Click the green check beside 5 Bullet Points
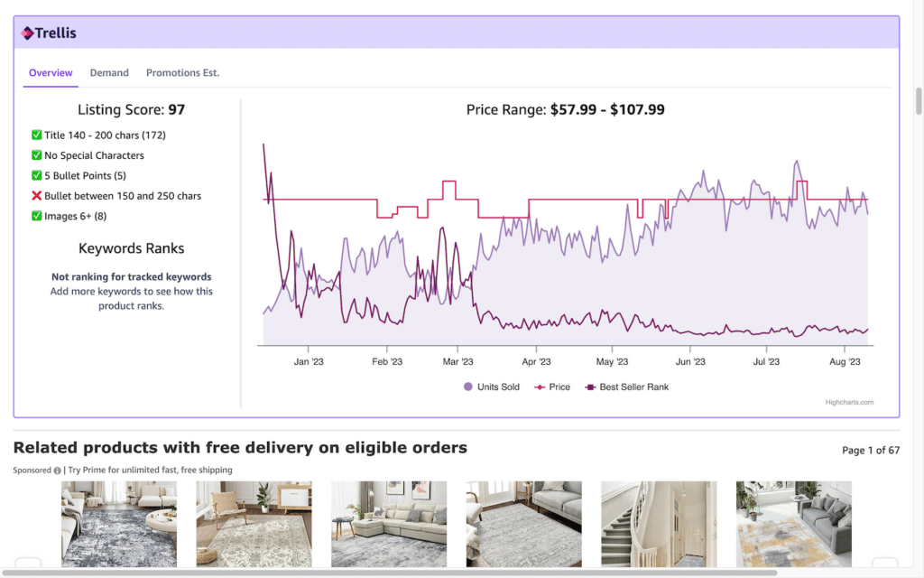This screenshot has width=924, height=578. click(x=36, y=175)
